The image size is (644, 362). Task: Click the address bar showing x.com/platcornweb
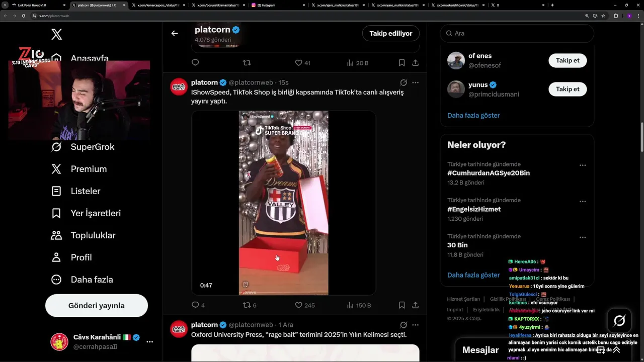point(307,16)
